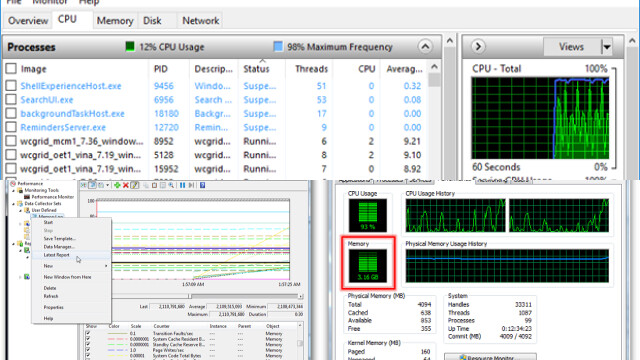
Task: Sort by the Status column header
Action: pyautogui.click(x=256, y=69)
